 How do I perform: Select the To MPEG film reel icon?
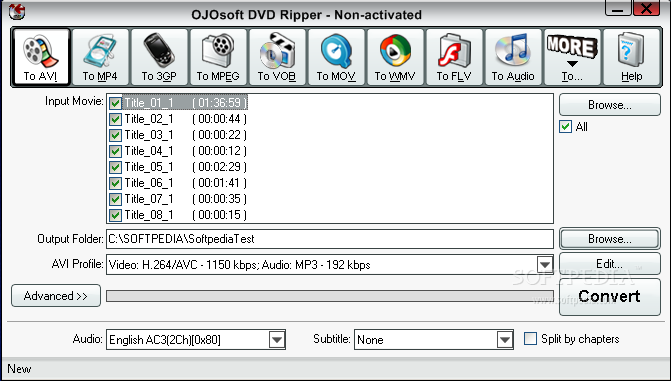218,57
